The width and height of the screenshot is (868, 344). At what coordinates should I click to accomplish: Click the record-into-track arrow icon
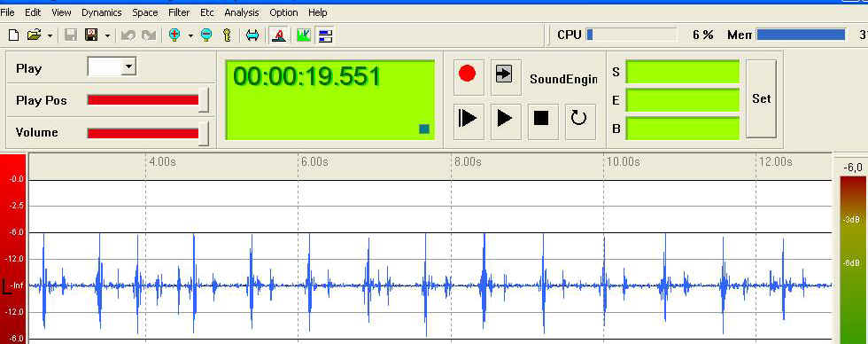click(x=504, y=74)
